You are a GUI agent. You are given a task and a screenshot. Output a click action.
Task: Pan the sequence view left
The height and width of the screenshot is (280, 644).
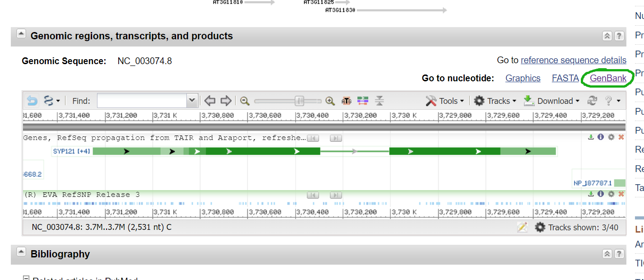[209, 101]
